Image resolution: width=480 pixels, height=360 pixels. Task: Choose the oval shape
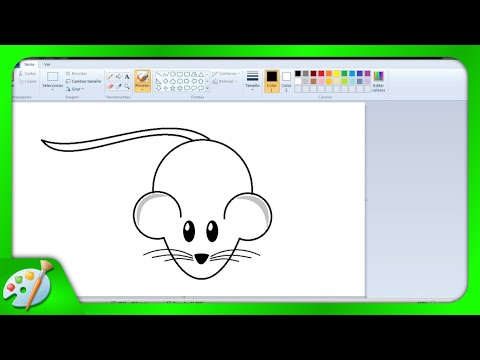coord(173,74)
